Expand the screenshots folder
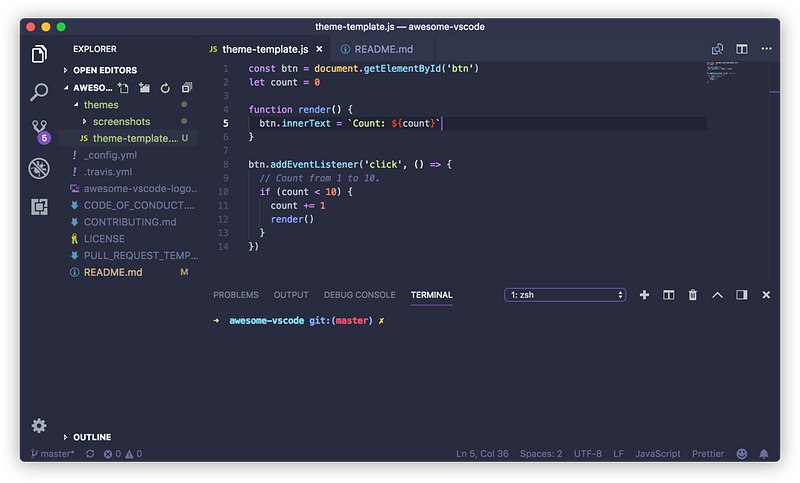The height and width of the screenshot is (483, 800). (121, 121)
